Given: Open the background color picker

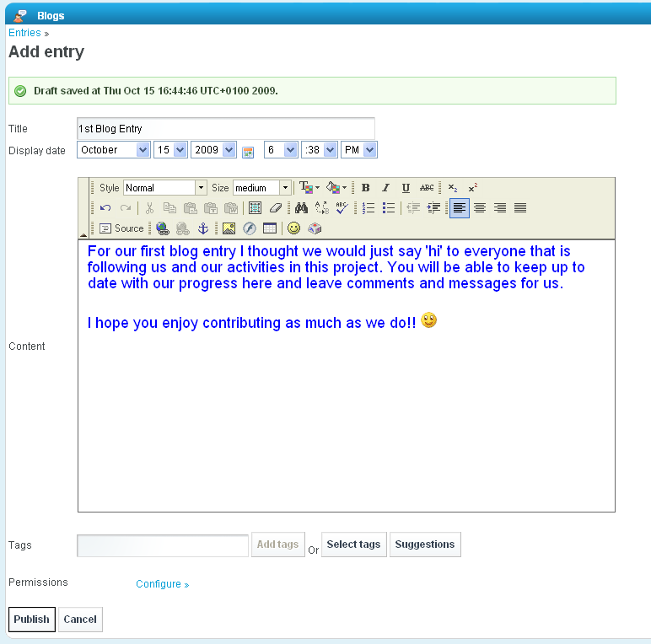Looking at the screenshot, I should point(336,188).
